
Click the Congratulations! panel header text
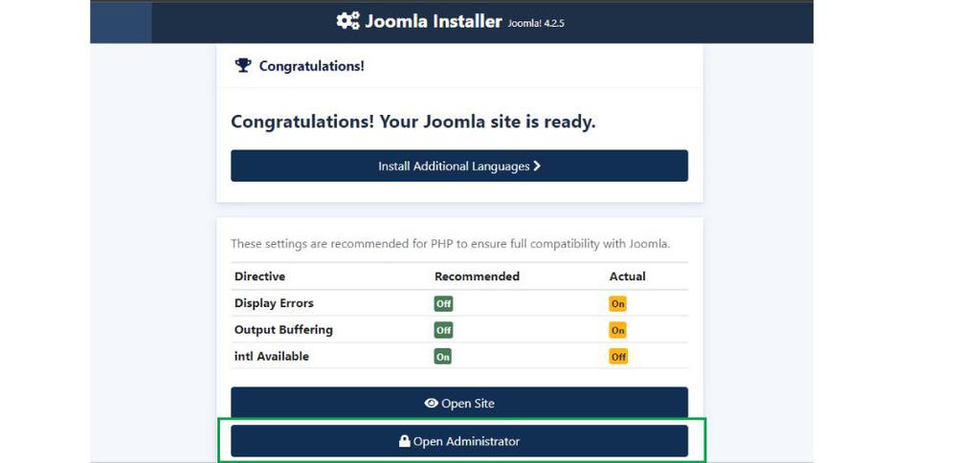[311, 66]
